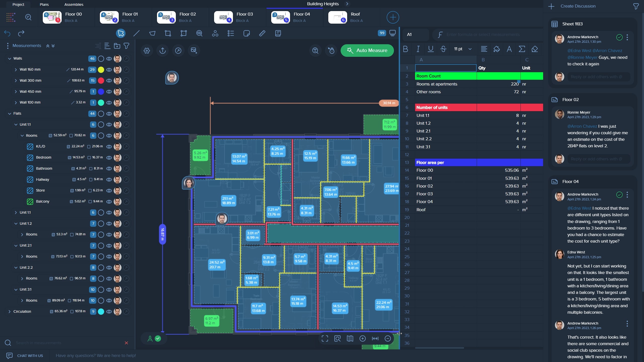644x362 pixels.
Task: Toggle visibility of the Balcony room
Action: [x=109, y=201]
